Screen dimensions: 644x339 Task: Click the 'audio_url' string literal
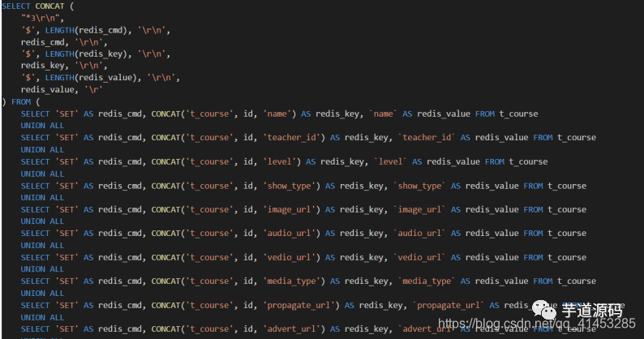tap(292, 234)
